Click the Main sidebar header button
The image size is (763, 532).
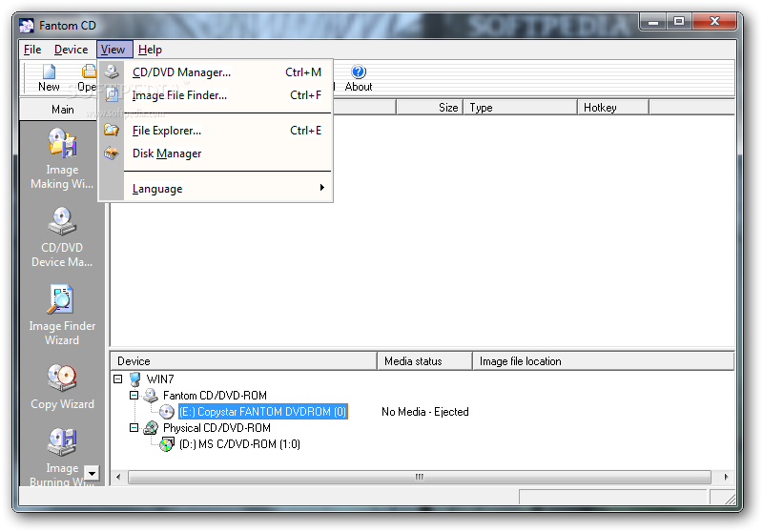coord(62,110)
